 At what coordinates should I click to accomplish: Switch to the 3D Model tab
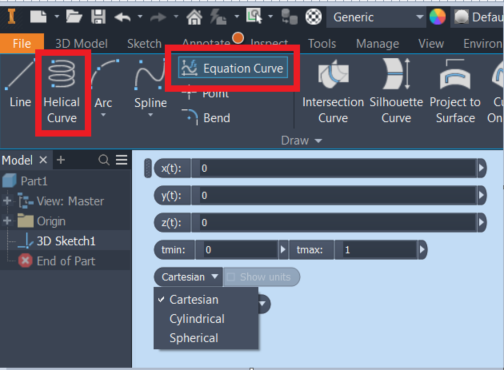pyautogui.click(x=81, y=44)
